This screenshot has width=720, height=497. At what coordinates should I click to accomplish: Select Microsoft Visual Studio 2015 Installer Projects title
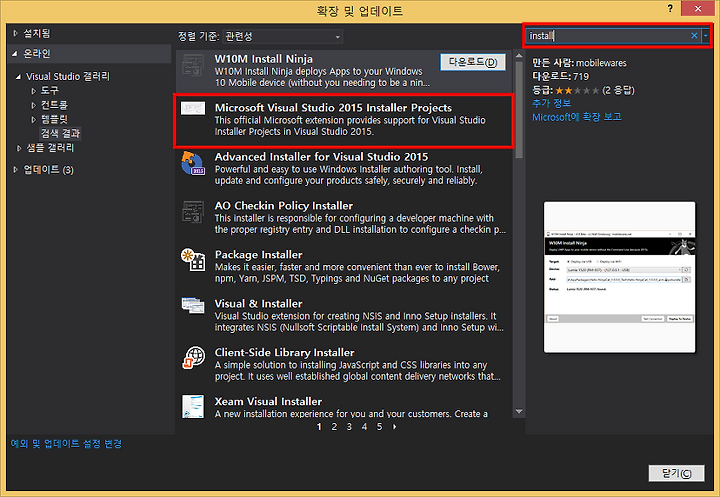coord(333,107)
